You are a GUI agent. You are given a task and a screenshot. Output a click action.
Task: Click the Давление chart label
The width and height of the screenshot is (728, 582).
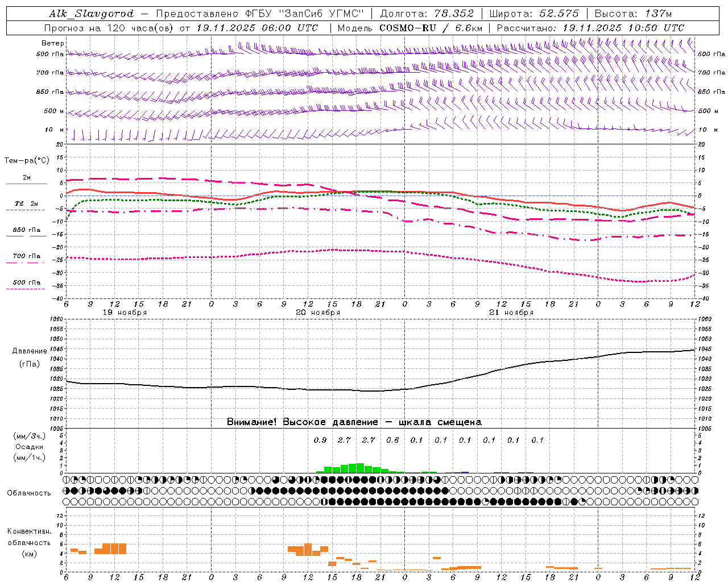pyautogui.click(x=30, y=351)
